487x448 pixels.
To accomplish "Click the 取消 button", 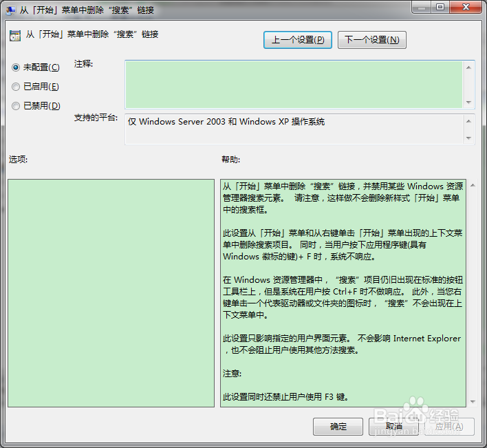I will (x=393, y=427).
